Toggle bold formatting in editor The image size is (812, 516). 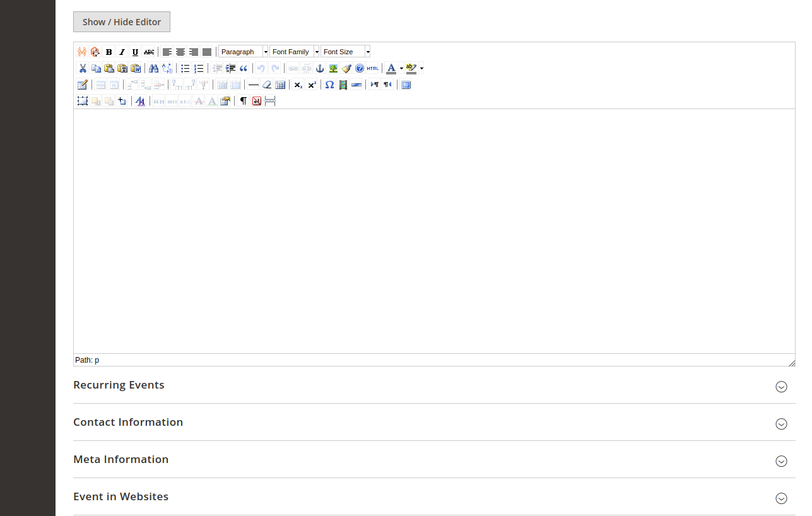pos(109,52)
